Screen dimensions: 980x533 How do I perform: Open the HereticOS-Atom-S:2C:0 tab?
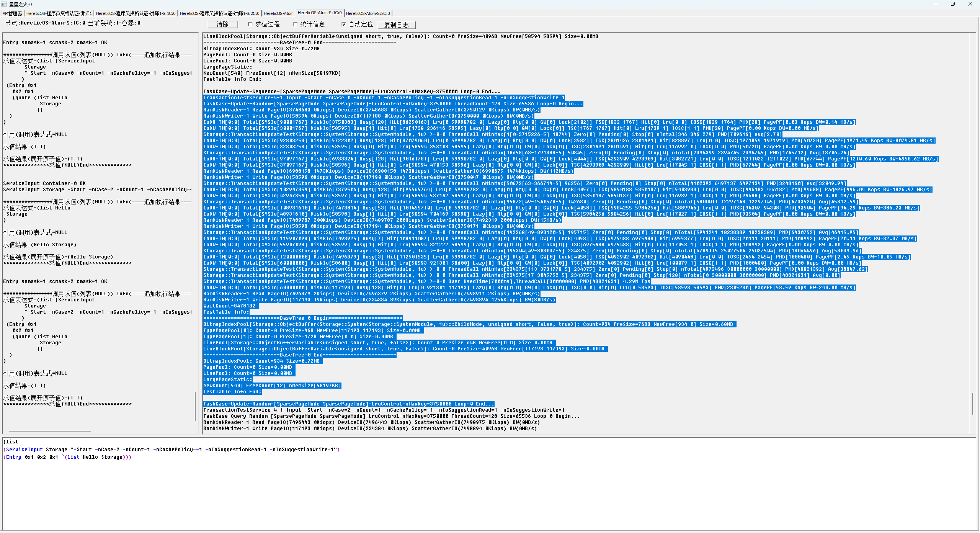(x=367, y=13)
